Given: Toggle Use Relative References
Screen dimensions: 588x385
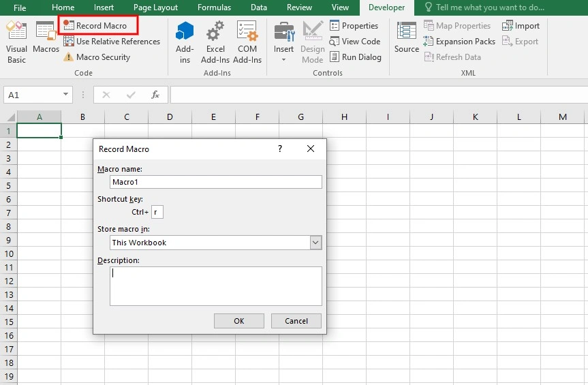Looking at the screenshot, I should pyautogui.click(x=112, y=42).
